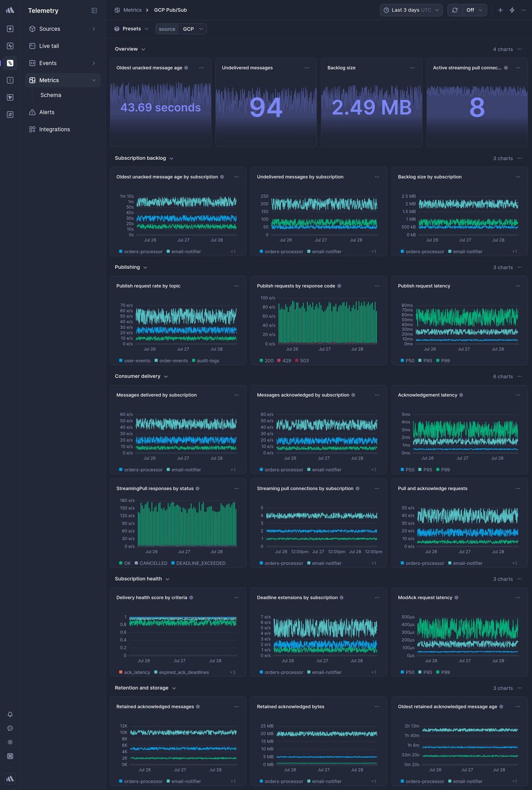The height and width of the screenshot is (790, 532).
Task: Collapse the Telemetry sidebar panel icon
Action: pyautogui.click(x=94, y=10)
